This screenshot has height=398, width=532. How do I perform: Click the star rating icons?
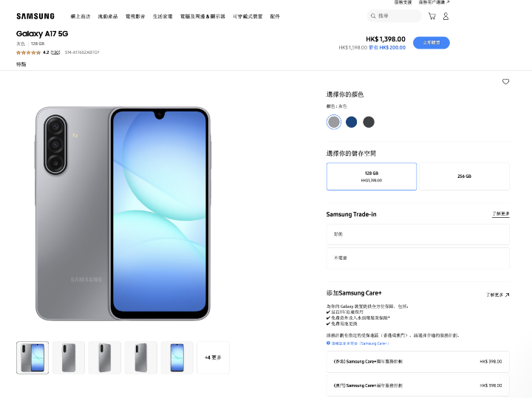[x=29, y=52]
